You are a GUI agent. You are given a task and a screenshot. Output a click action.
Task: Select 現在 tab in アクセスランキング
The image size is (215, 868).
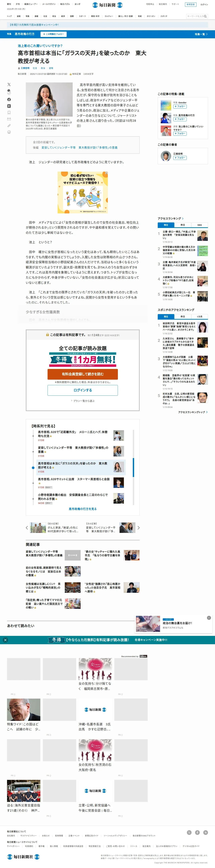point(166,225)
